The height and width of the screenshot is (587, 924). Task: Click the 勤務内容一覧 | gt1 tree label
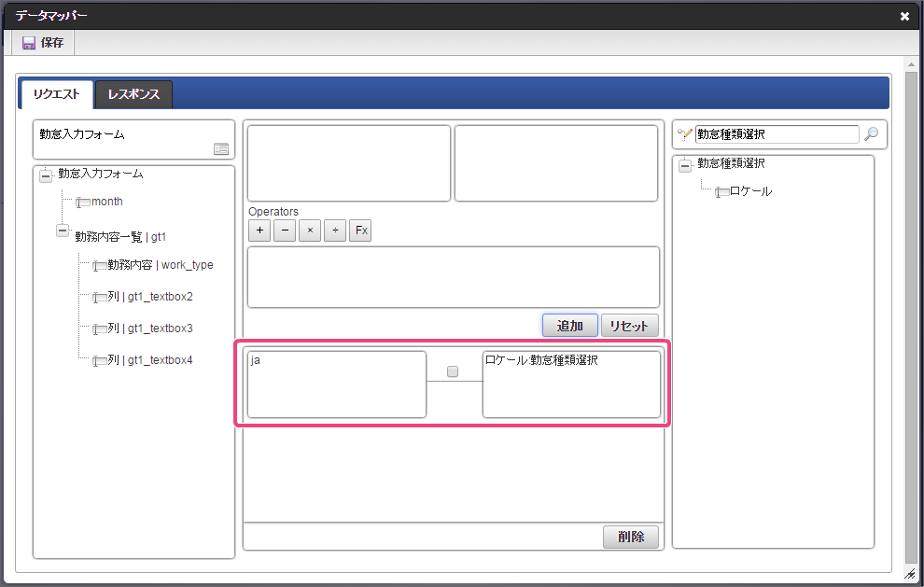(x=120, y=237)
